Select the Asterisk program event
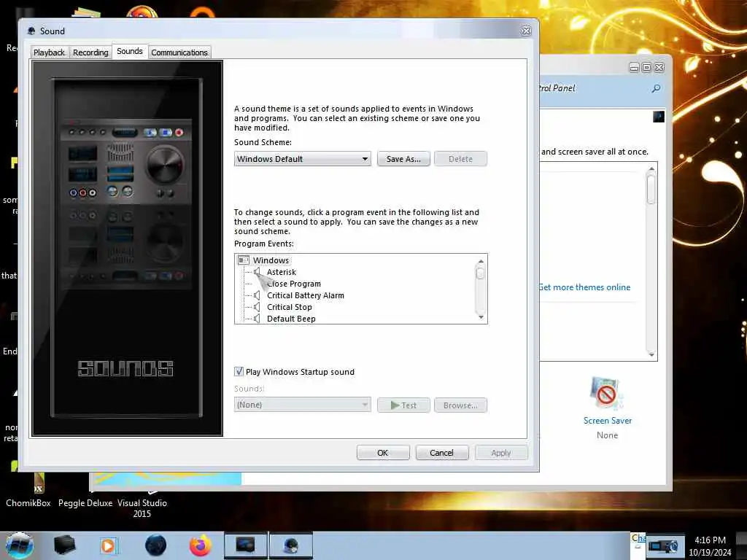Image resolution: width=747 pixels, height=560 pixels. pyautogui.click(x=282, y=272)
